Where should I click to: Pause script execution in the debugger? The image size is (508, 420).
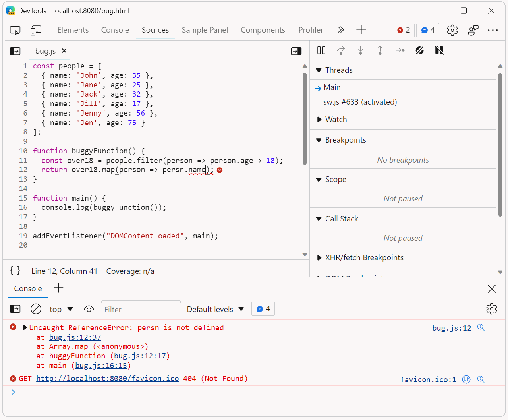[321, 50]
